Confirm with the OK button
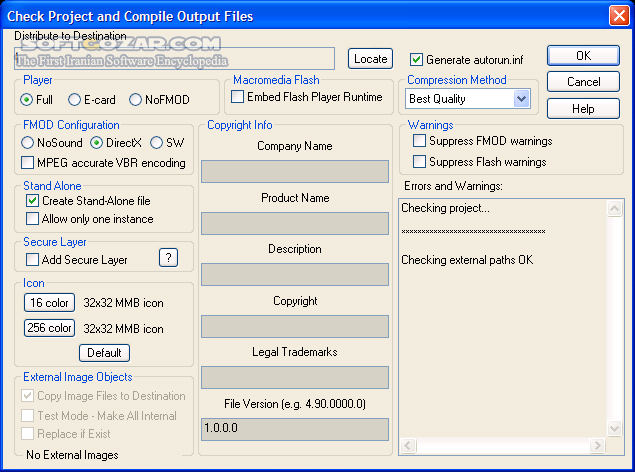635x472 pixels. click(x=583, y=55)
